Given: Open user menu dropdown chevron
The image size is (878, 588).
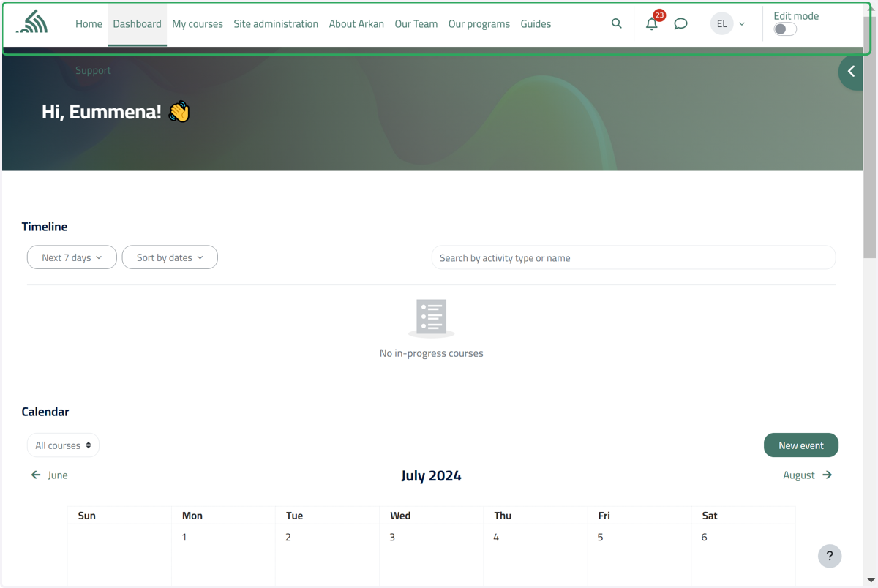Looking at the screenshot, I should point(742,24).
